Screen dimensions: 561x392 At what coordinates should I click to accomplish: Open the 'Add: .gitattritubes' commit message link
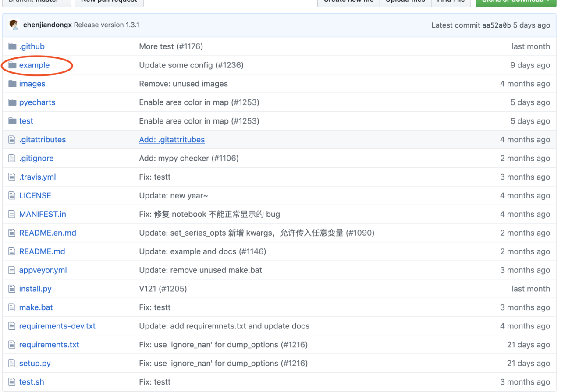(172, 140)
